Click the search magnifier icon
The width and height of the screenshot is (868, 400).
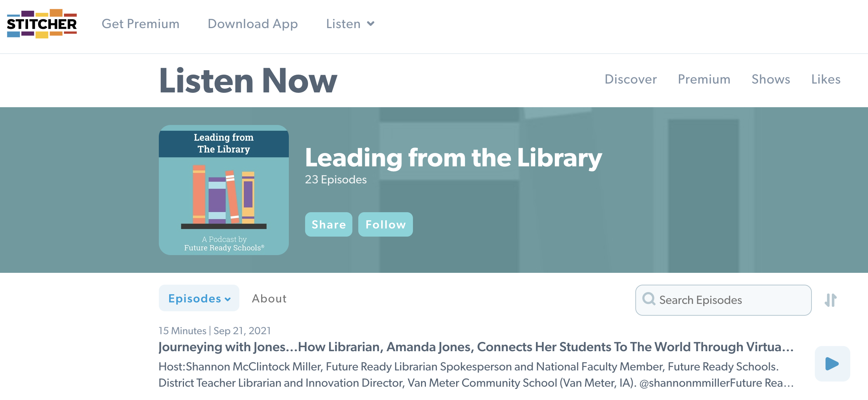649,299
